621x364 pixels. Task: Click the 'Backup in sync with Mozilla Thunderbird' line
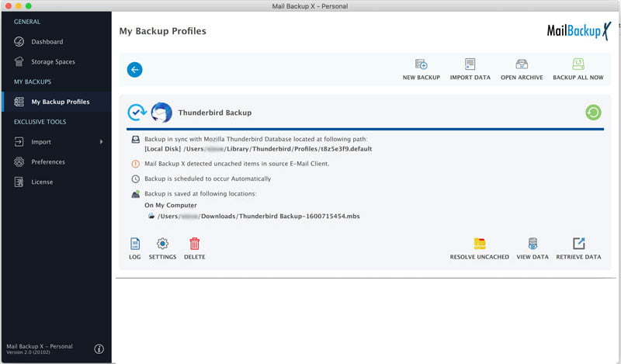point(256,140)
